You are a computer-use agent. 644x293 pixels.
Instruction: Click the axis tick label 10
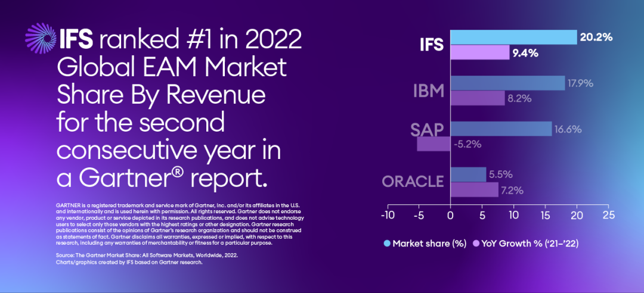pyautogui.click(x=514, y=216)
